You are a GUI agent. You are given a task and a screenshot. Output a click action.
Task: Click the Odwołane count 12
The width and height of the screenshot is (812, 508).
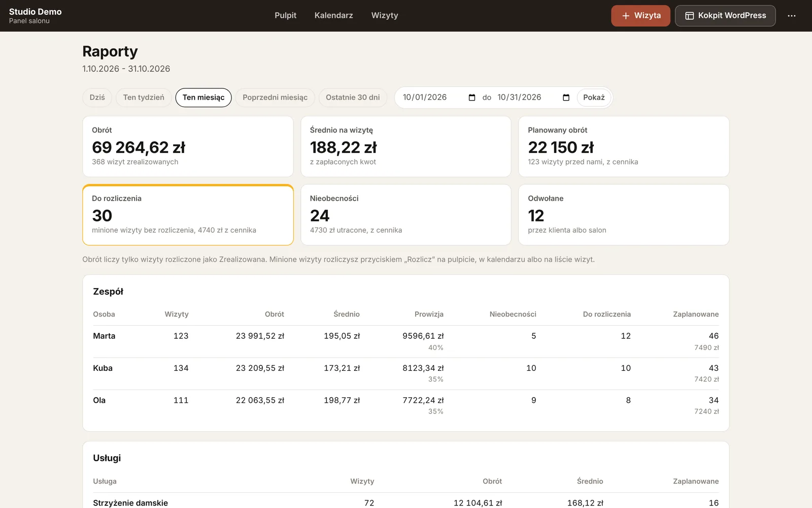[x=536, y=216]
